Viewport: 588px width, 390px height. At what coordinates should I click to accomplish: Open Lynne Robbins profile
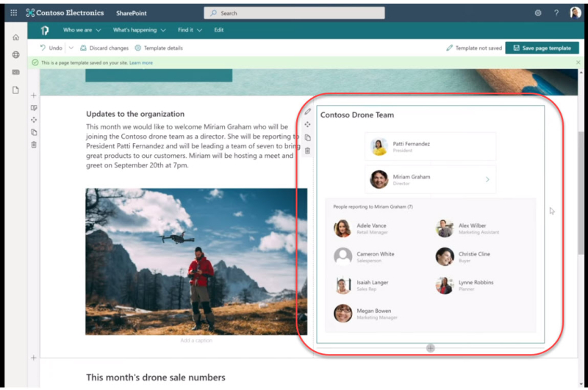(465, 285)
